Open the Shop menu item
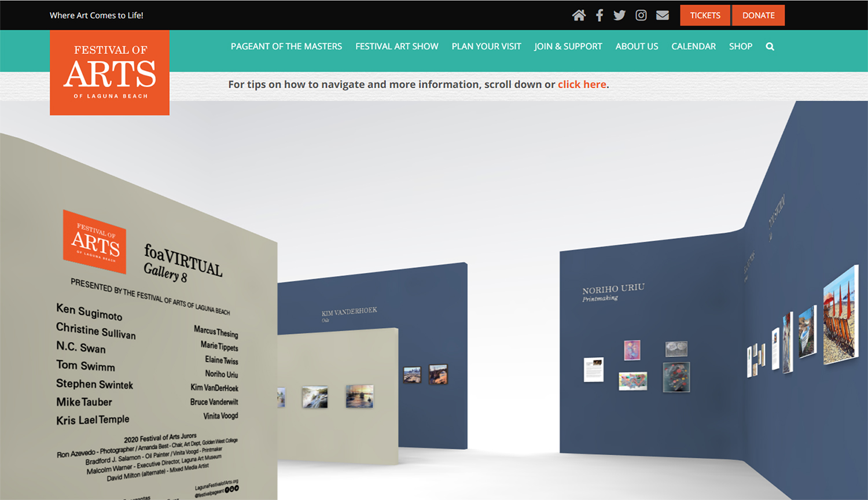The width and height of the screenshot is (868, 500). pos(740,46)
